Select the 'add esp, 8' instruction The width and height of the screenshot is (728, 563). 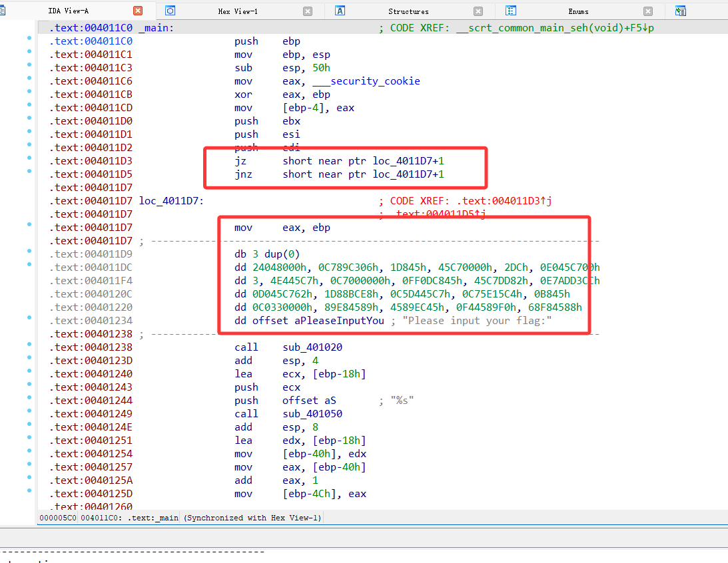[276, 427]
